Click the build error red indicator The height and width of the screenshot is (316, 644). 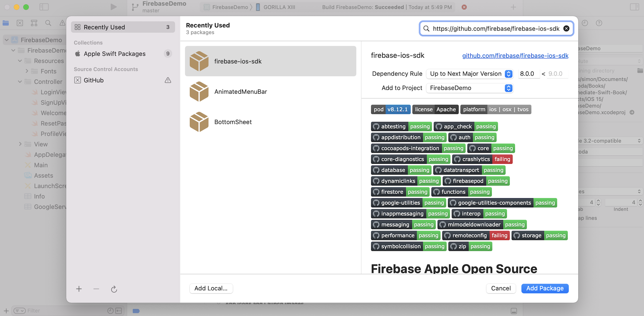tap(464, 7)
